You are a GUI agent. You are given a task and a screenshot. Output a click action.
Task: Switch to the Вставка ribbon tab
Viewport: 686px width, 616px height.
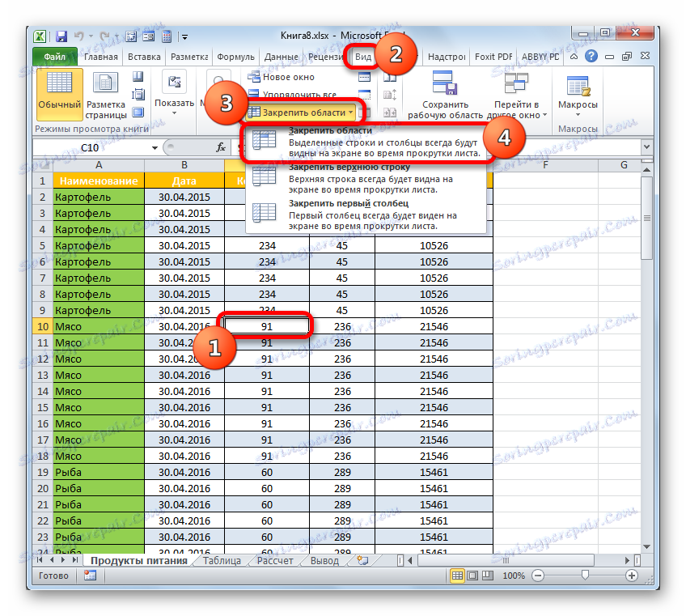pyautogui.click(x=144, y=57)
